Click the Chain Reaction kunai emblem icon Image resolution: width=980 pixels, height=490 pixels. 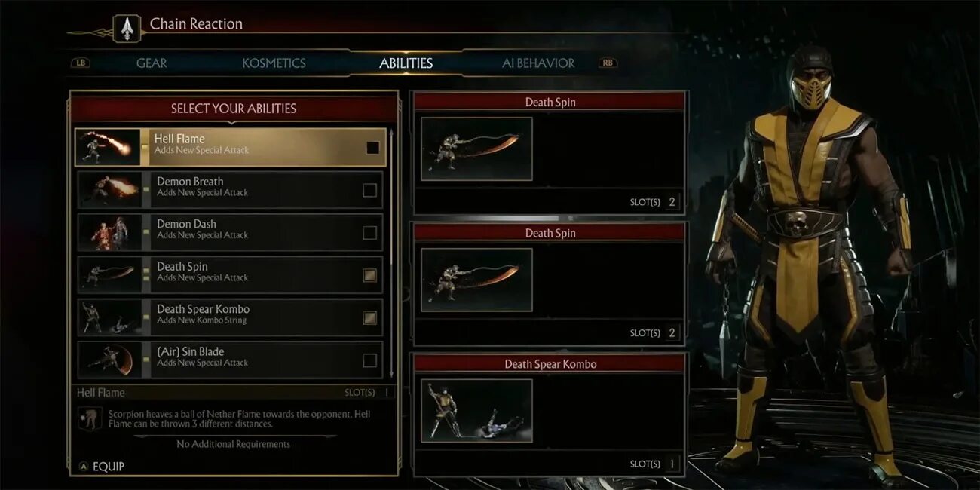pos(127,29)
